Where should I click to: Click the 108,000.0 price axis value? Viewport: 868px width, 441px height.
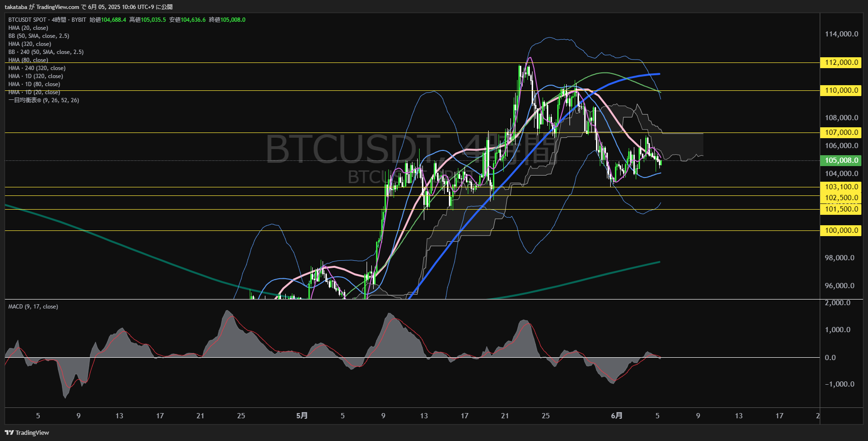[x=842, y=118]
